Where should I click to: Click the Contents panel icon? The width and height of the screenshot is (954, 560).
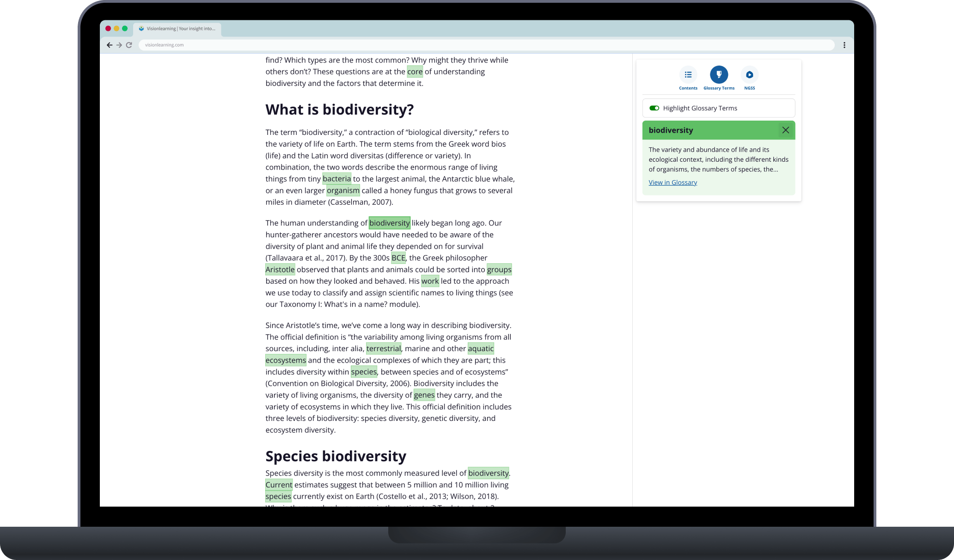point(688,74)
